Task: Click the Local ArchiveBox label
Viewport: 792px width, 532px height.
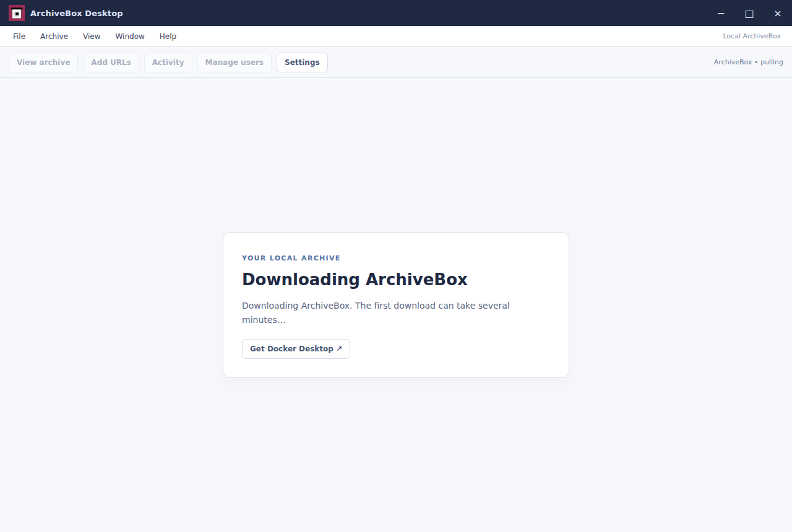Action: click(x=752, y=36)
